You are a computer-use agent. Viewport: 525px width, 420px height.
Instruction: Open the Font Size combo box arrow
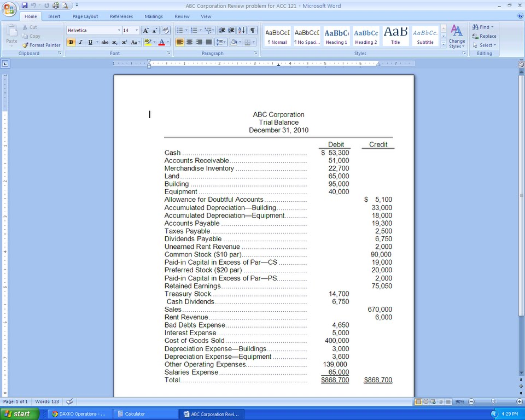point(136,30)
